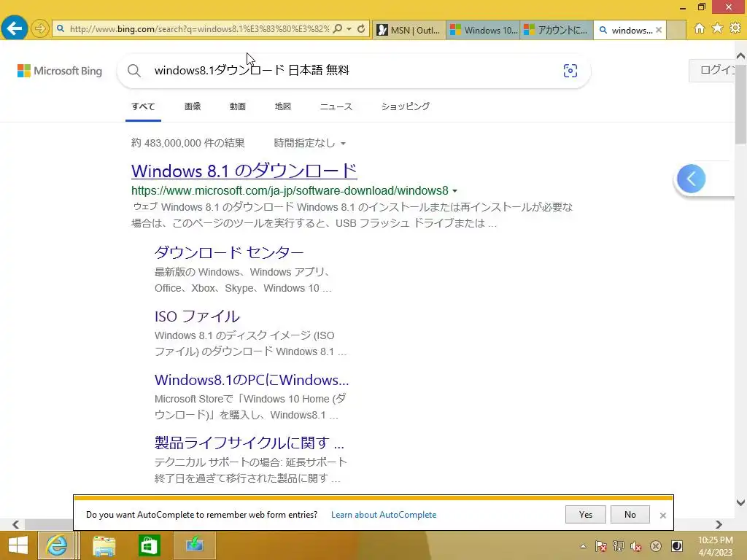The height and width of the screenshot is (560, 747).
Task: Click the address bar search magnifier icon
Action: pos(337,28)
